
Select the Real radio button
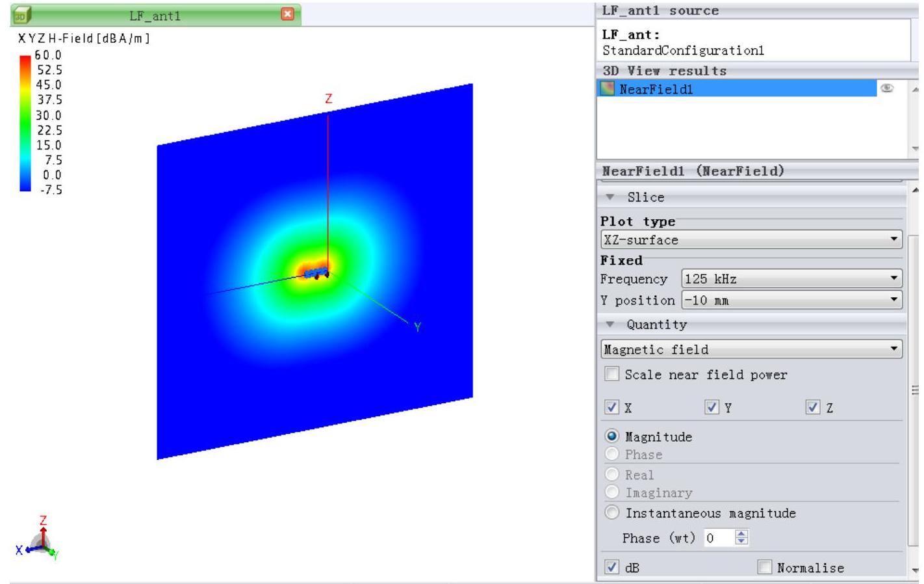[x=611, y=474]
